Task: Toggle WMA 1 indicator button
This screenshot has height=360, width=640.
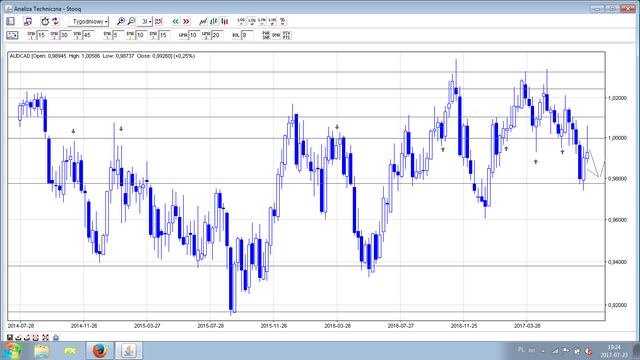Action: click(x=183, y=36)
